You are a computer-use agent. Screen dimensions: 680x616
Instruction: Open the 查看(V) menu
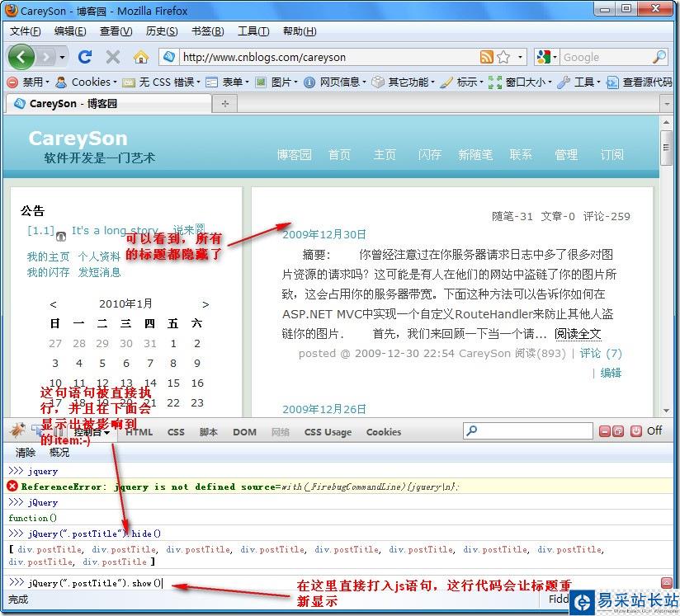116,31
